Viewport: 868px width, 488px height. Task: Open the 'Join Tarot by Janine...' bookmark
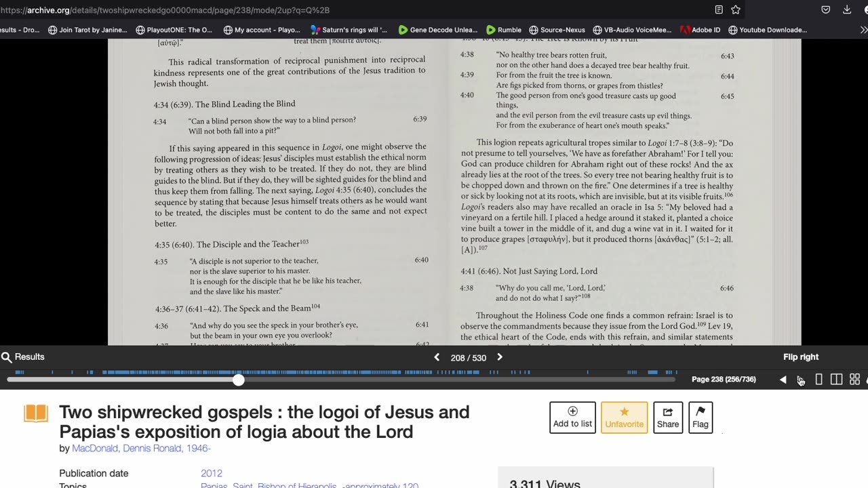87,30
